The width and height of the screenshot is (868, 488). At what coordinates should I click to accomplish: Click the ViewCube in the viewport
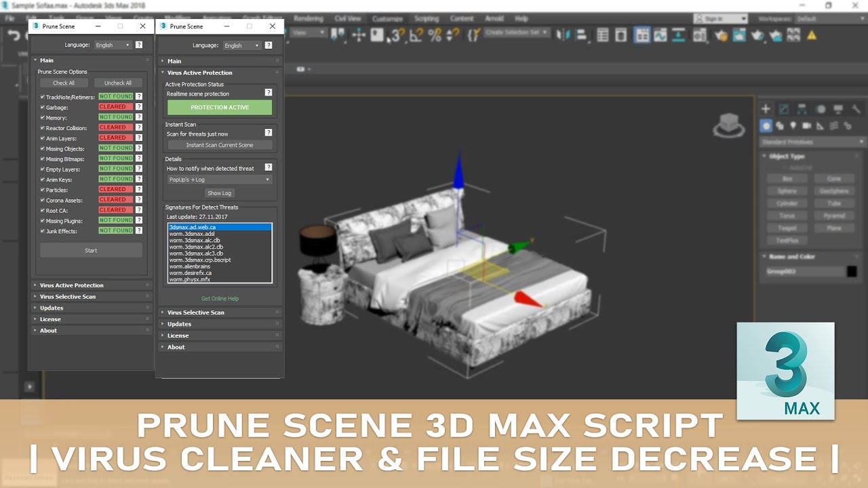[729, 126]
